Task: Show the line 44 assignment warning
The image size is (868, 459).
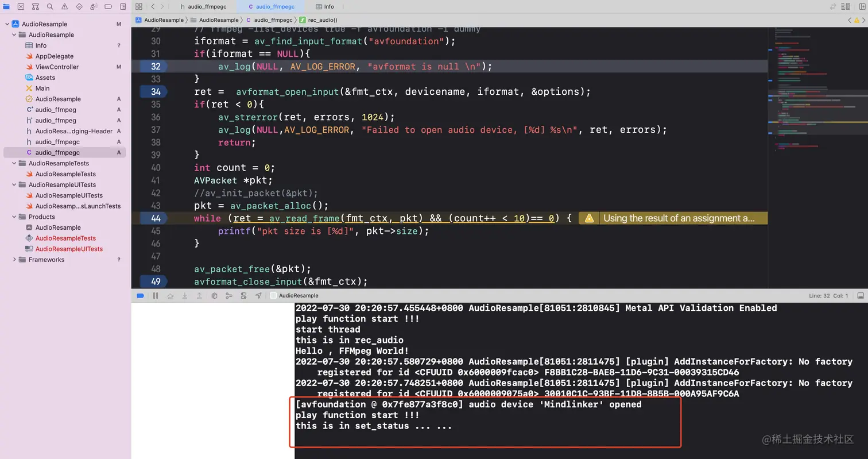Action: click(x=673, y=218)
